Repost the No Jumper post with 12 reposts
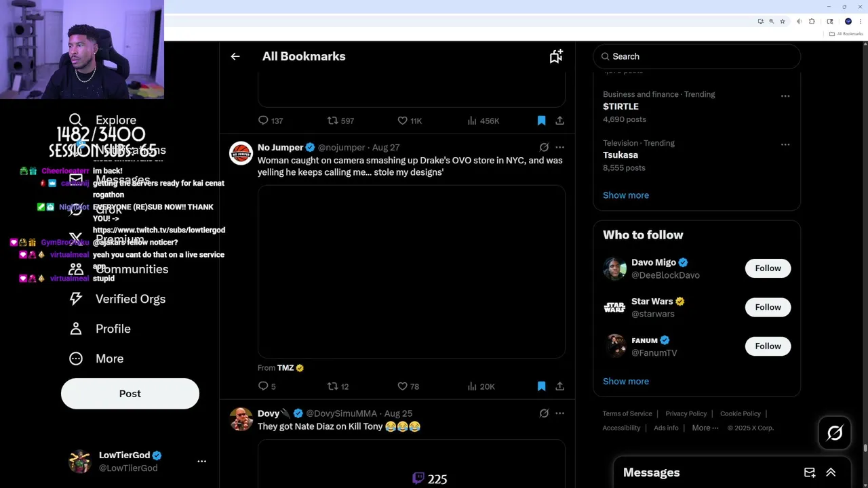868x488 pixels. pos(338,386)
